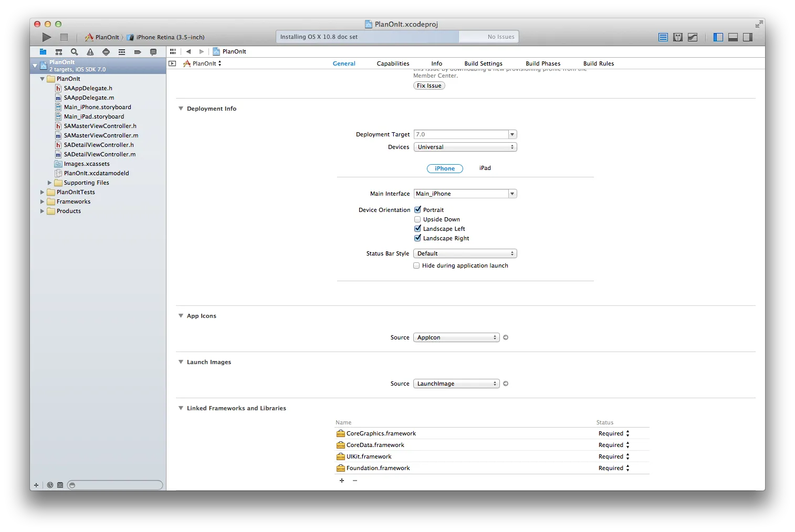Stop the running task with the stop button
The height and width of the screenshot is (532, 795).
pos(64,37)
